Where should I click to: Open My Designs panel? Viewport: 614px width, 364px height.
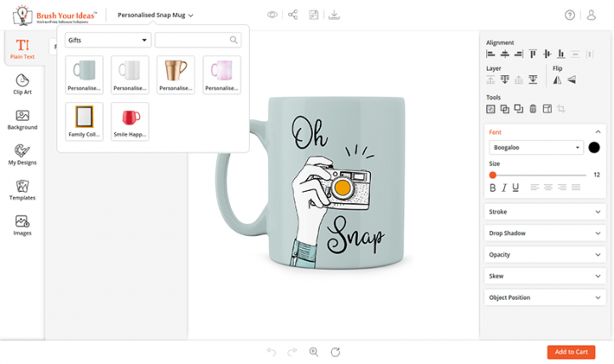pyautogui.click(x=22, y=154)
